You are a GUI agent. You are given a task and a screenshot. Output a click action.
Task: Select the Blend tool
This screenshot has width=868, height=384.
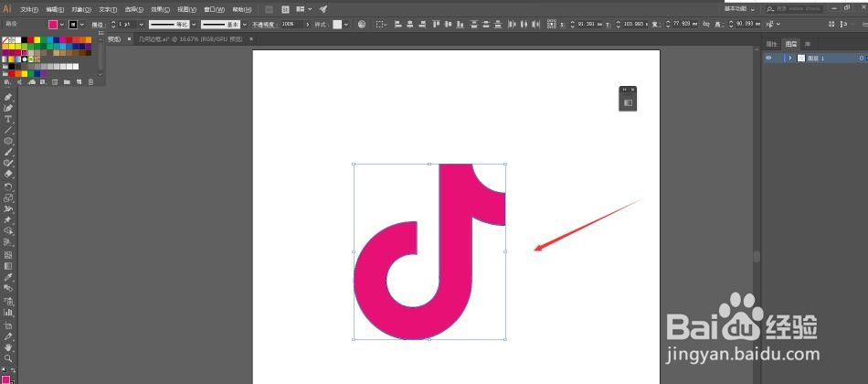tap(7, 288)
